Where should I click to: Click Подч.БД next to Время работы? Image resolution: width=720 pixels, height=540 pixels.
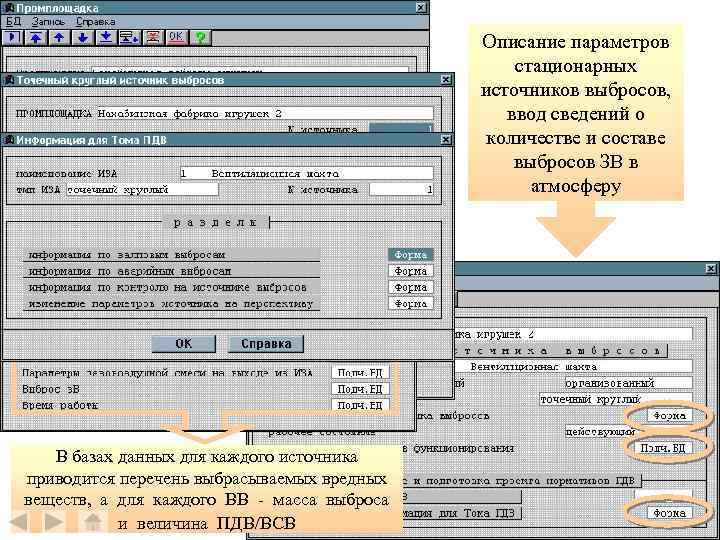click(x=360, y=405)
